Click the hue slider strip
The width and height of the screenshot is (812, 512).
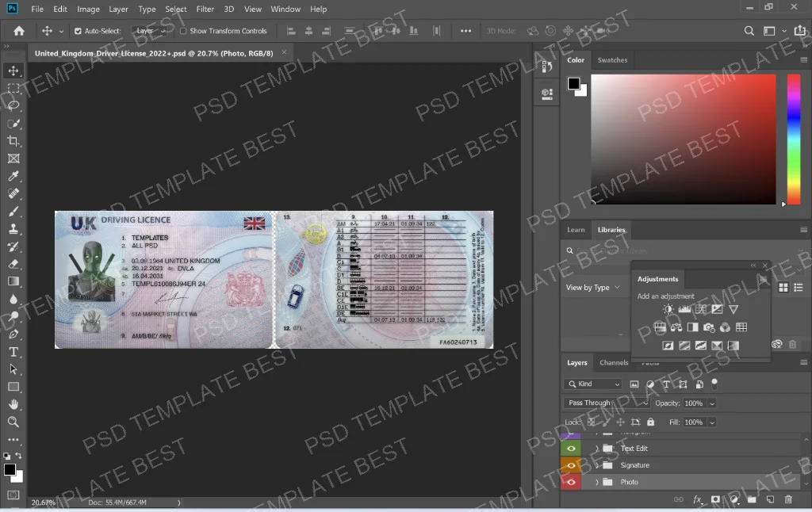794,139
